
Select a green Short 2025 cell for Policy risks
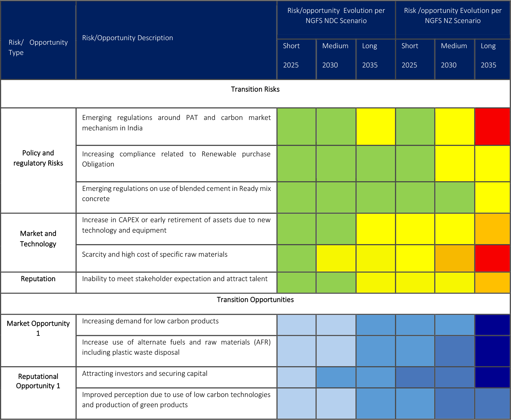(x=296, y=126)
